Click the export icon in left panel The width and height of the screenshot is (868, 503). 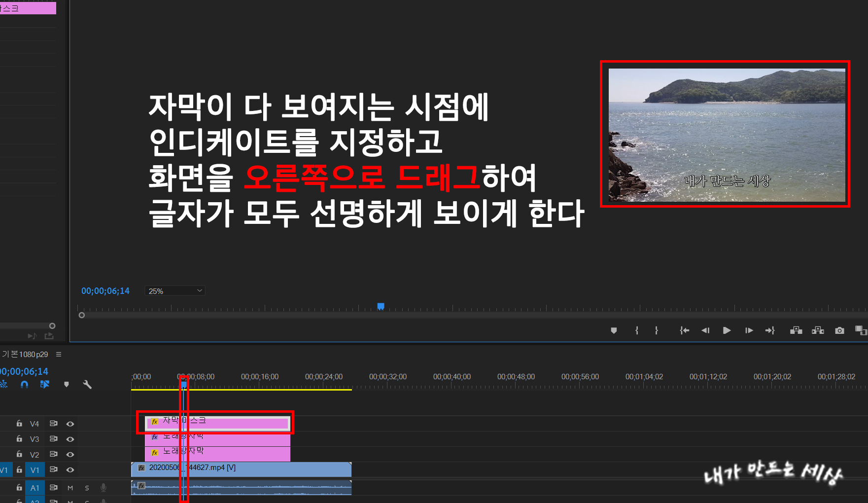49,336
